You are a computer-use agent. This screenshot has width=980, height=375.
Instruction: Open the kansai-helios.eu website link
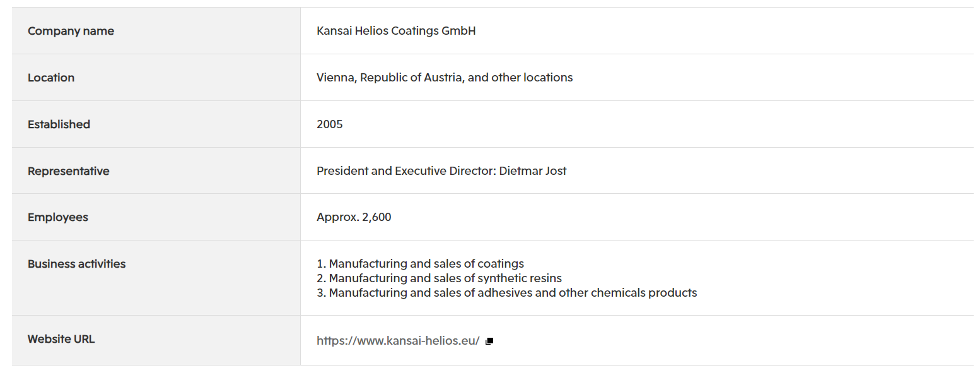(x=398, y=341)
